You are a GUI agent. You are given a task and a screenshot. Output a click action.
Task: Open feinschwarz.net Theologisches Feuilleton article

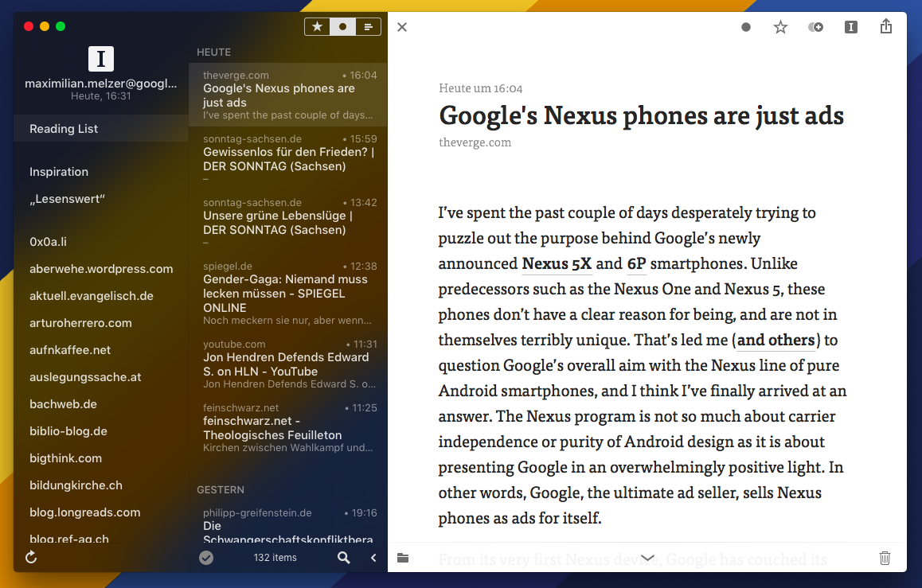pos(288,427)
